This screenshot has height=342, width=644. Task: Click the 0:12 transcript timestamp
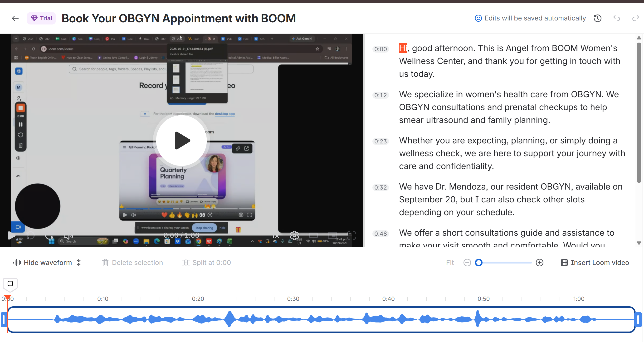pyautogui.click(x=381, y=95)
